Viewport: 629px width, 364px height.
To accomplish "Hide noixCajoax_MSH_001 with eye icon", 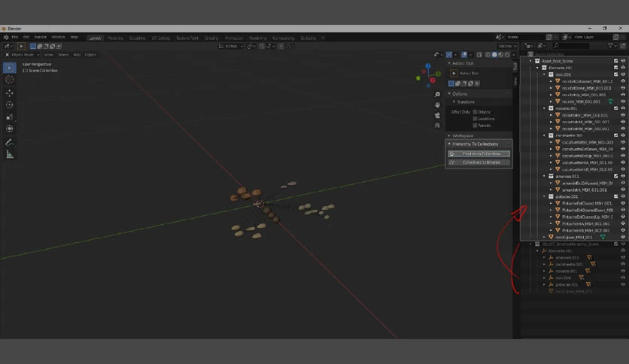I will pos(623,238).
